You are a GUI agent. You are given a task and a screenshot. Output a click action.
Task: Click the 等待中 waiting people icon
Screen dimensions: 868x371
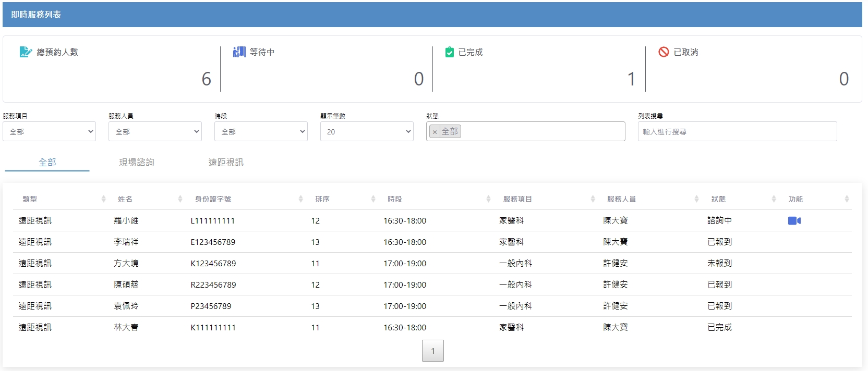coord(239,52)
